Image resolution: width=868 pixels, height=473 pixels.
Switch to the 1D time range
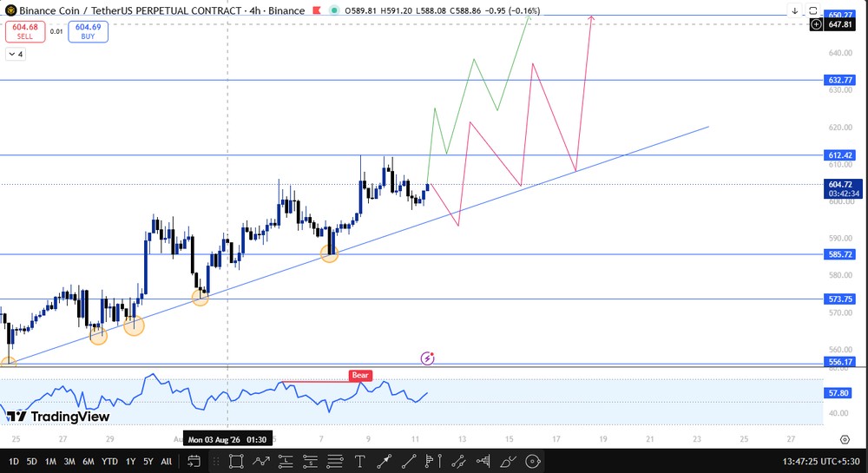coord(14,461)
